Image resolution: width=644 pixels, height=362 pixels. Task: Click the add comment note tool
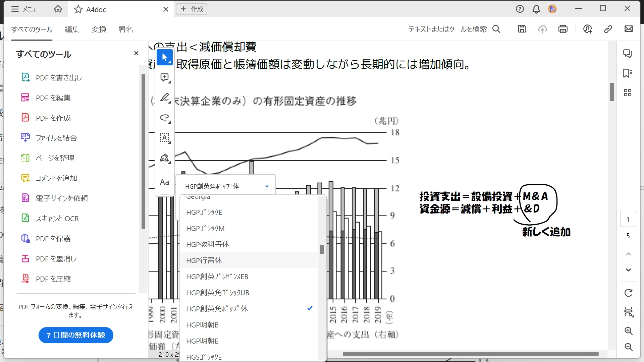click(x=164, y=78)
